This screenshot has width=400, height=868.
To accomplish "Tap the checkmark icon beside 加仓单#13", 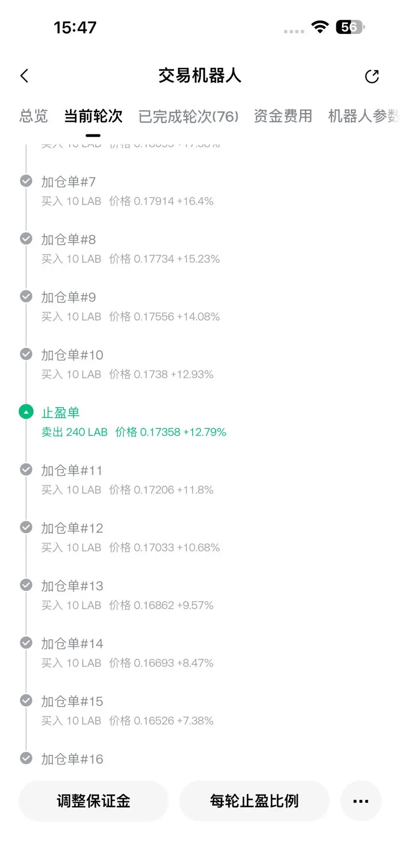I will [26, 585].
